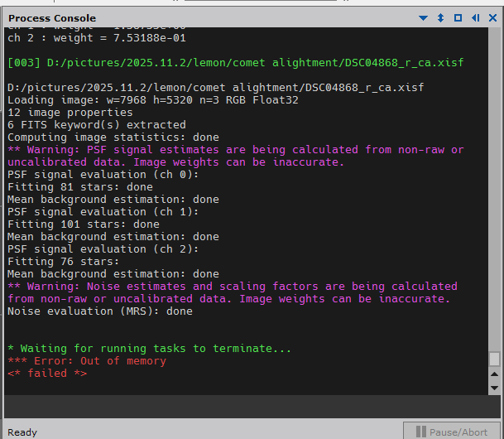This screenshot has width=504, height=439.
Task: Click the '<* failed *>' message
Action: pyautogui.click(x=46, y=374)
